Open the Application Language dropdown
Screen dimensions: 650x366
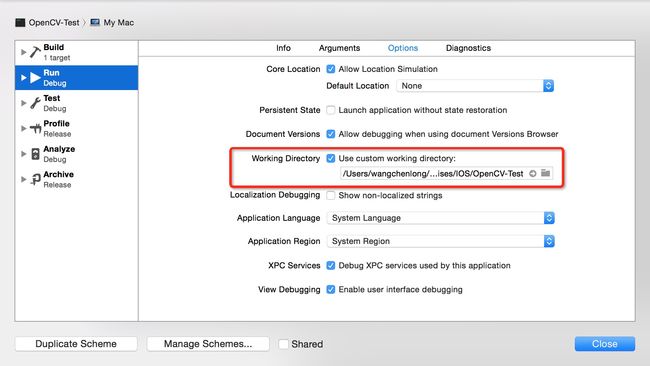tap(441, 218)
